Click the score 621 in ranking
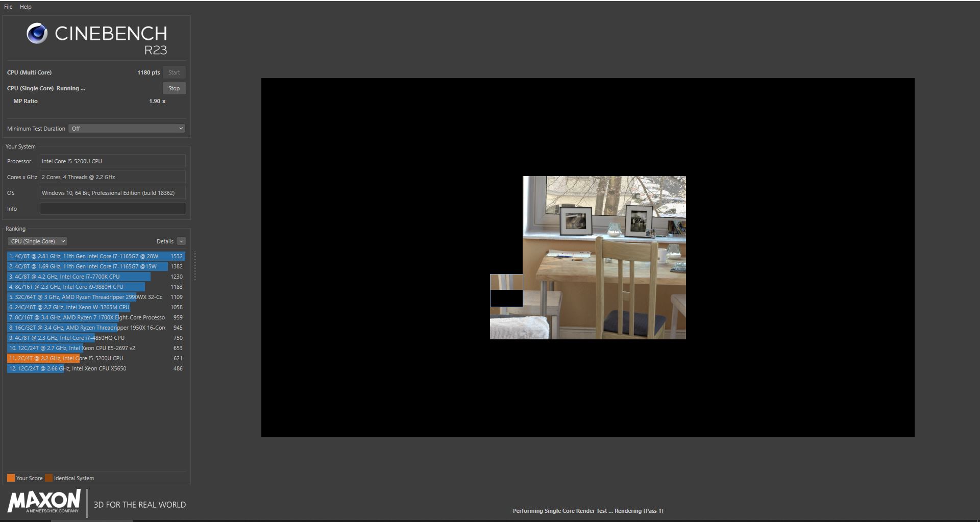Viewport: 980px width, 522px height. pyautogui.click(x=178, y=358)
